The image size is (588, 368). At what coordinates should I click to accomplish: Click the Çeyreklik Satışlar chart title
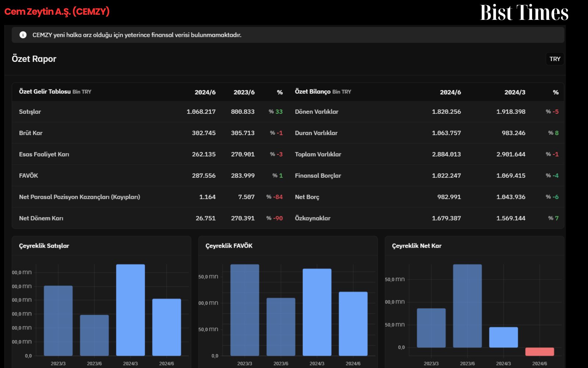(44, 246)
